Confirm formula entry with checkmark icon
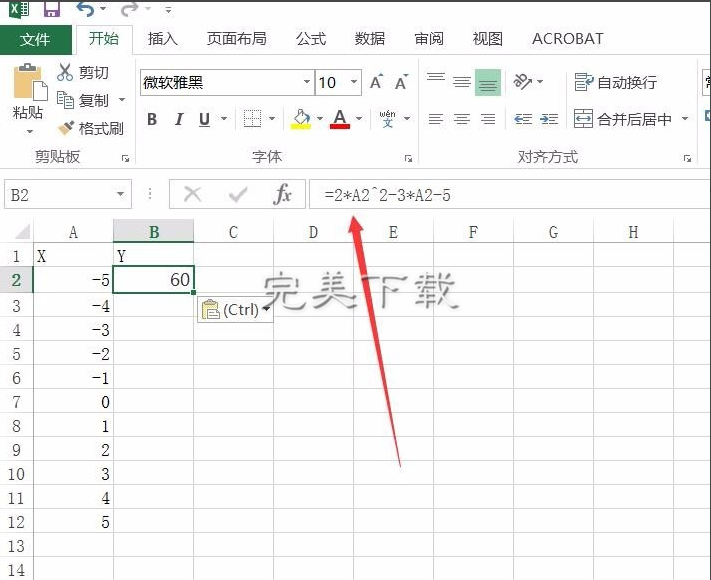The height and width of the screenshot is (580, 711). click(x=238, y=195)
